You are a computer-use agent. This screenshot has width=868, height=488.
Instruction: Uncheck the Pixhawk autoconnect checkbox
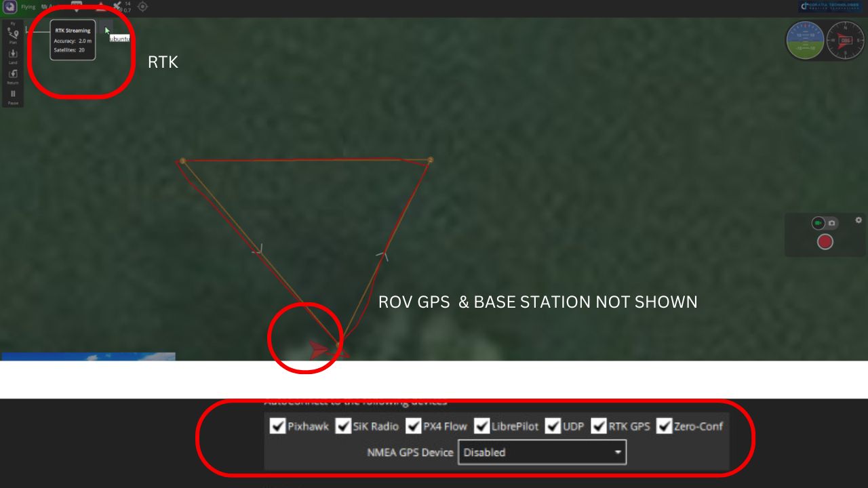click(x=278, y=426)
